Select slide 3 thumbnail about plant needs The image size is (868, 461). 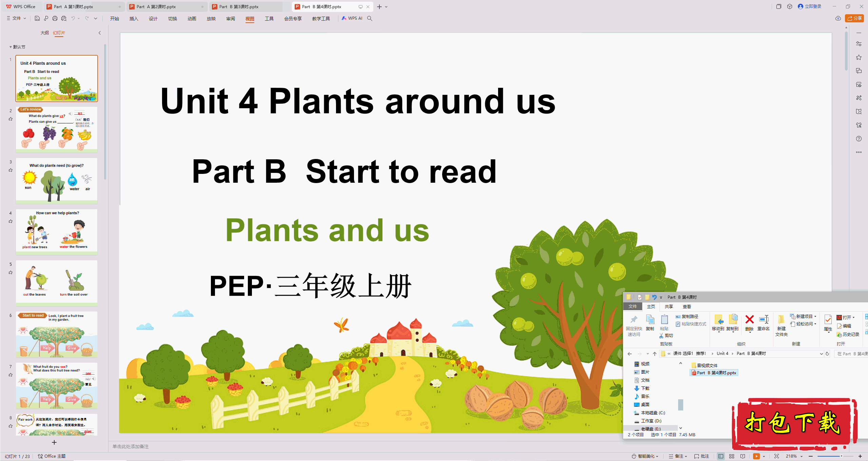[57, 181]
